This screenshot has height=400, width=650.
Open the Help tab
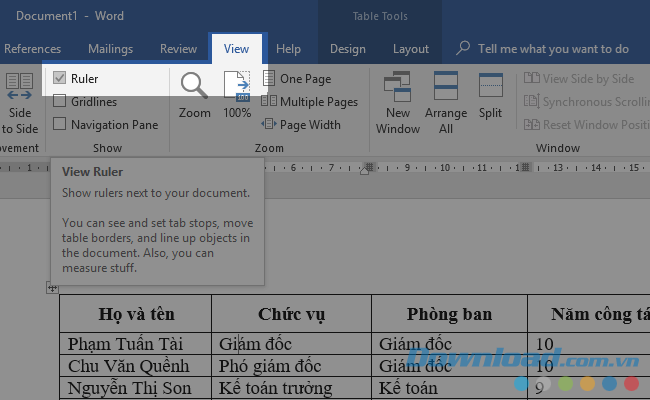[x=288, y=49]
